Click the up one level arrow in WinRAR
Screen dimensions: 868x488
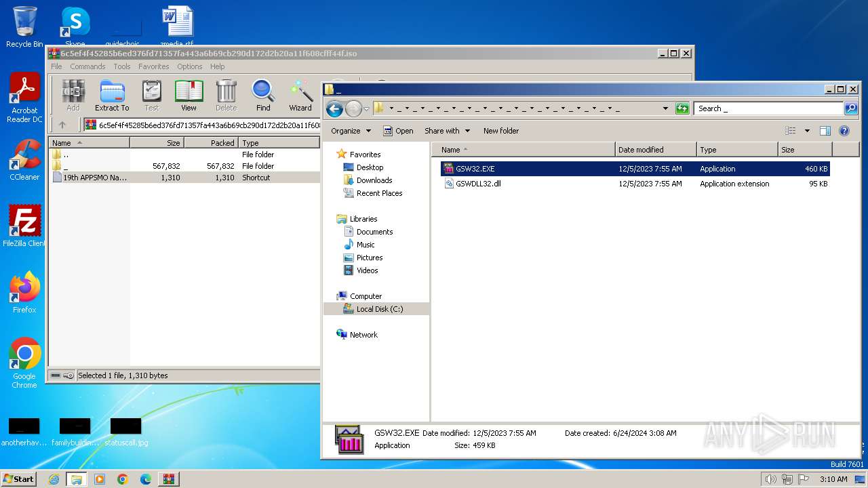tap(62, 125)
